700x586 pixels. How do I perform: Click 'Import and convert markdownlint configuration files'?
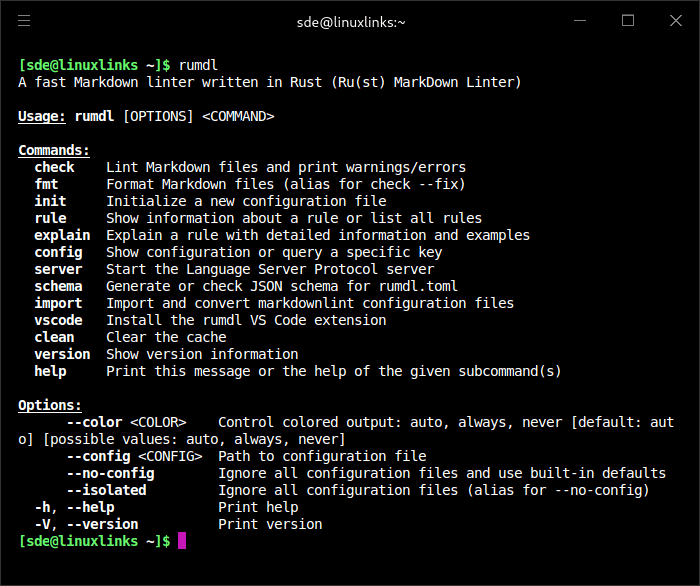[310, 303]
